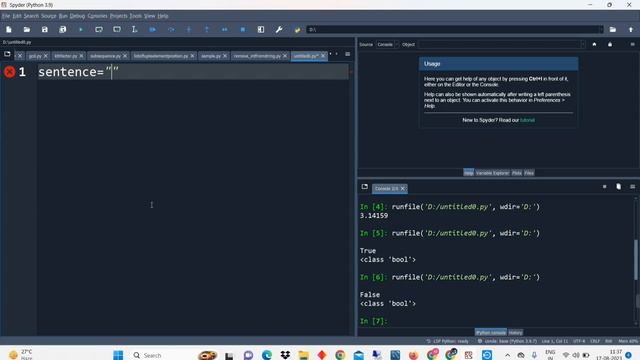
Task: Click the LSP Python ready status
Action: [x=448, y=341]
